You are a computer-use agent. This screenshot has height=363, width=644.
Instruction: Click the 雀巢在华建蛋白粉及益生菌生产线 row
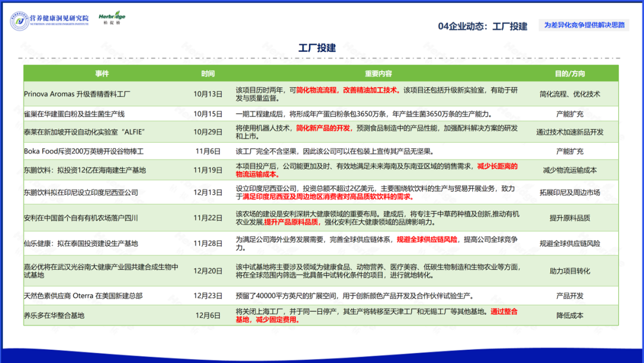tap(75, 113)
